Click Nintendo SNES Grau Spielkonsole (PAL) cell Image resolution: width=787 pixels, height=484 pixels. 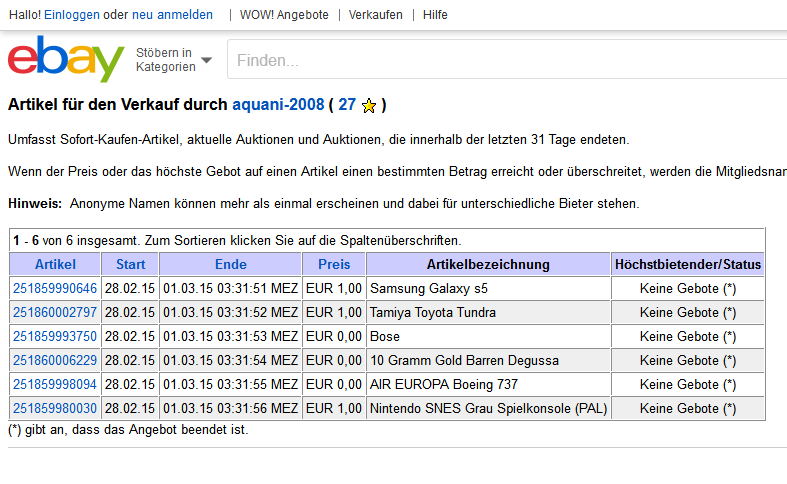[x=488, y=409]
